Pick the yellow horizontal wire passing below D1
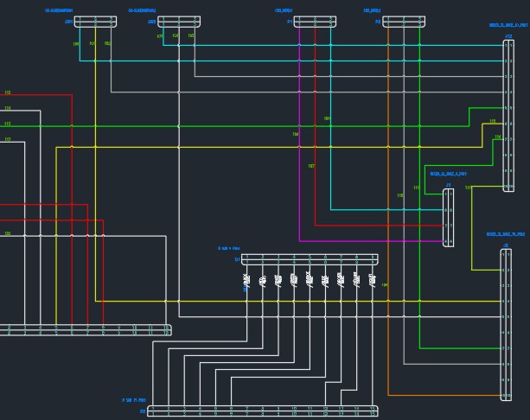 297,301
